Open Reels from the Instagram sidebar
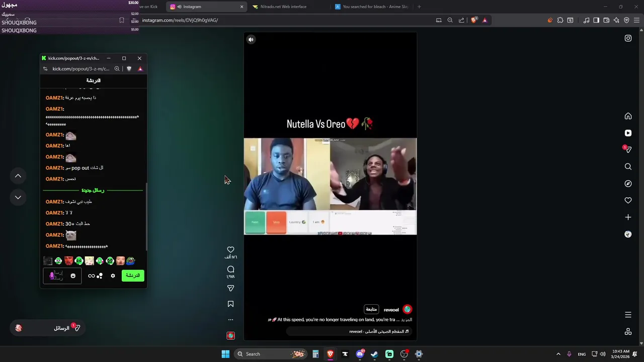The image size is (644, 362). [628, 133]
